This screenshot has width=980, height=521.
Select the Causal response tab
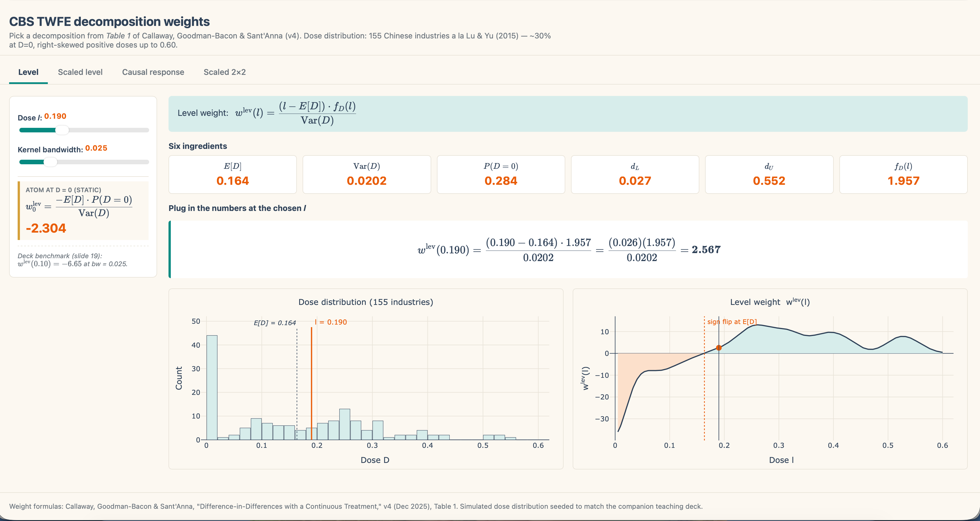coord(153,72)
